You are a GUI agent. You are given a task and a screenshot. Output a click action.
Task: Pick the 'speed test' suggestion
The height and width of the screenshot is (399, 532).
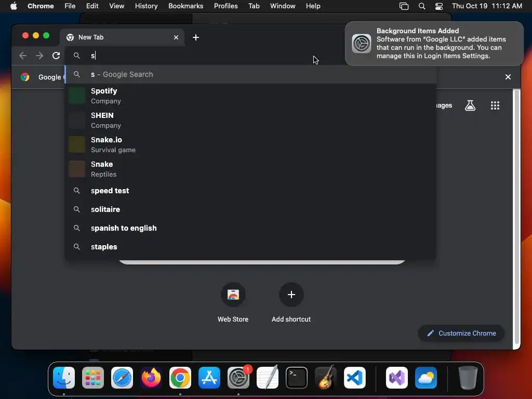pos(250,191)
